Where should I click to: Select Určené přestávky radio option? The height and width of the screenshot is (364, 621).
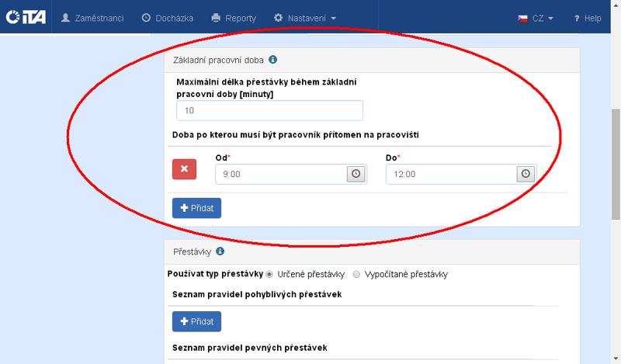[269, 274]
